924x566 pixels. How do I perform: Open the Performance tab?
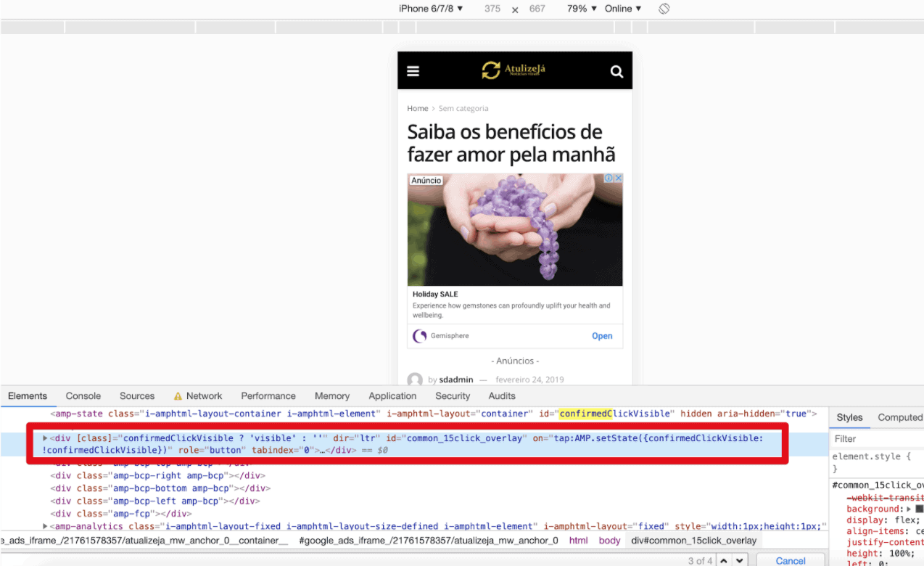click(x=268, y=396)
